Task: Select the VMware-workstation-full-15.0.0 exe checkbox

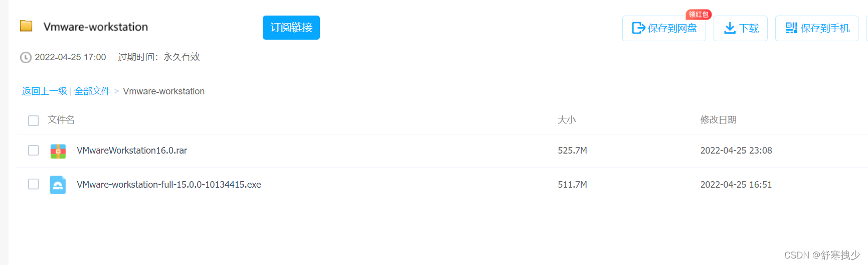Action: coord(34,184)
